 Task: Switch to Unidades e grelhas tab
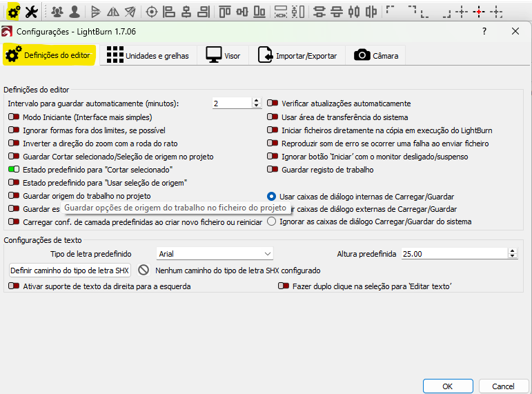(148, 56)
